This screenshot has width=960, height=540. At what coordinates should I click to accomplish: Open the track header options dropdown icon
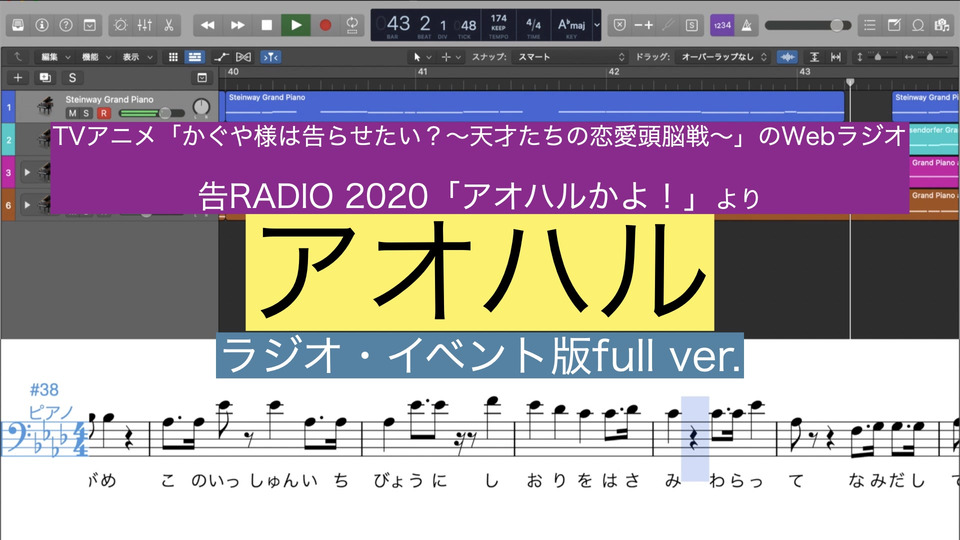202,78
